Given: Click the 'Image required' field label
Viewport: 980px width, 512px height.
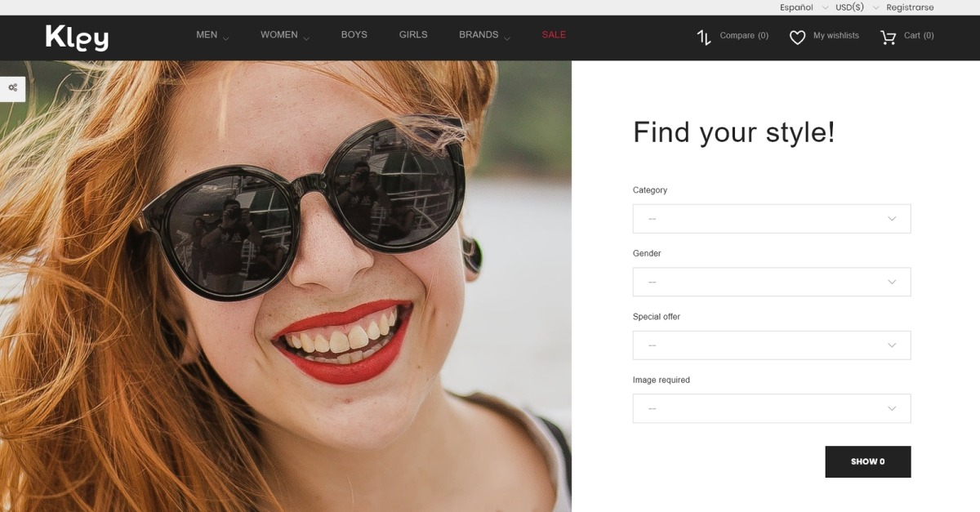Looking at the screenshot, I should pyautogui.click(x=661, y=380).
